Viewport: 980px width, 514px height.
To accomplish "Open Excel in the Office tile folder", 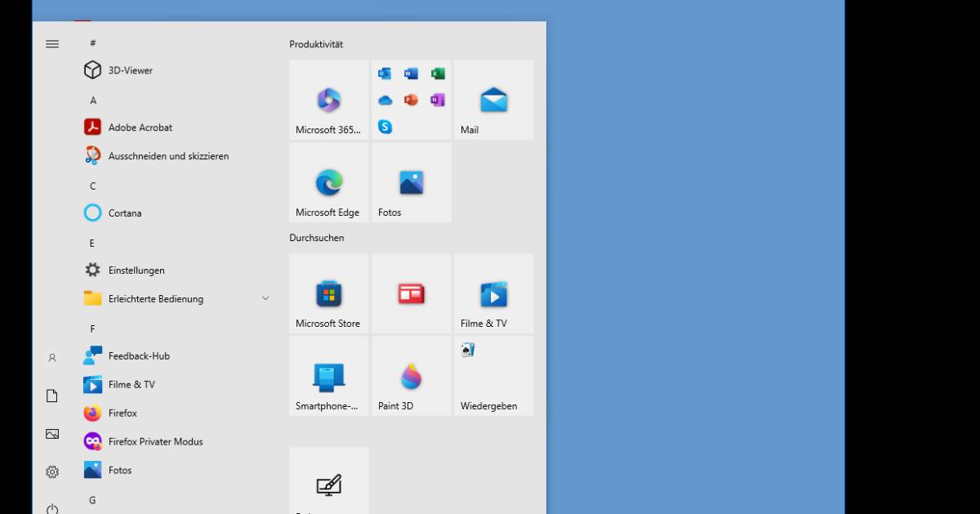I will point(438,74).
